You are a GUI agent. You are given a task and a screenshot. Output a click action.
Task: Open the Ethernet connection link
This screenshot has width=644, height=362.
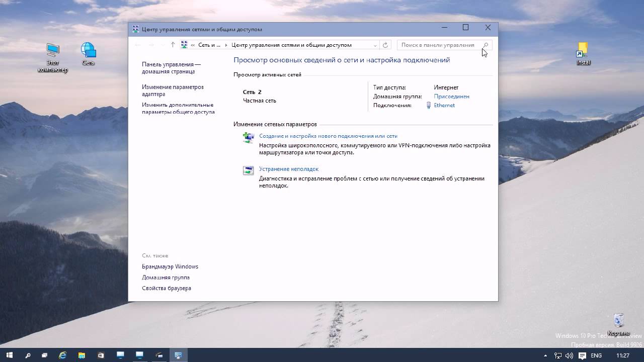coord(444,105)
